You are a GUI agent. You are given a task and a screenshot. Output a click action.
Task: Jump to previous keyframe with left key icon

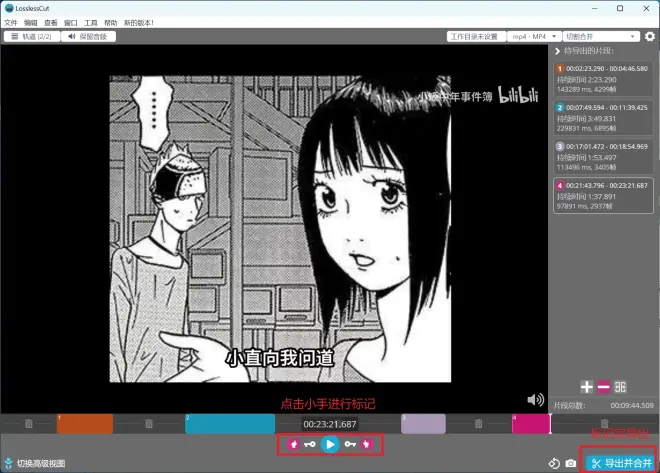(x=310, y=444)
